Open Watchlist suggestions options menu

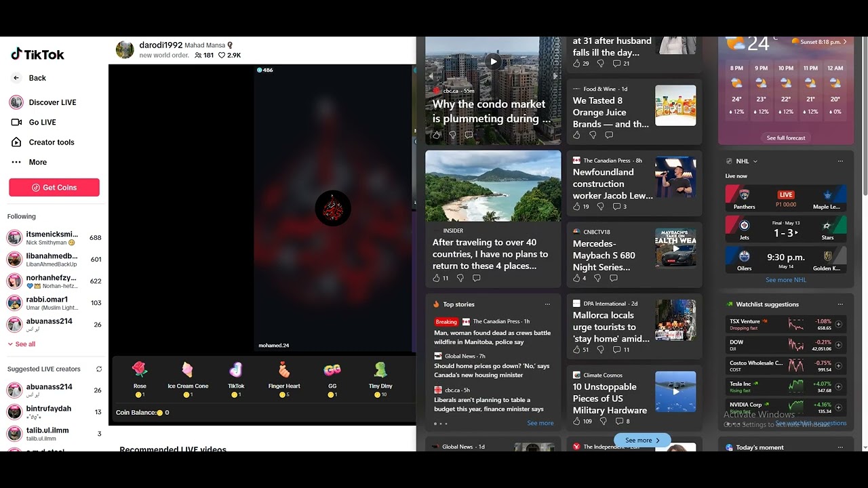click(840, 304)
